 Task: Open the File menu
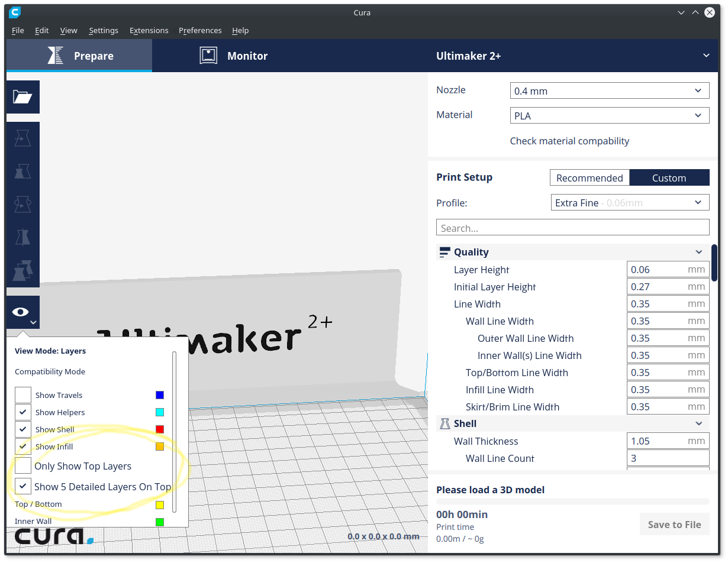pos(18,30)
